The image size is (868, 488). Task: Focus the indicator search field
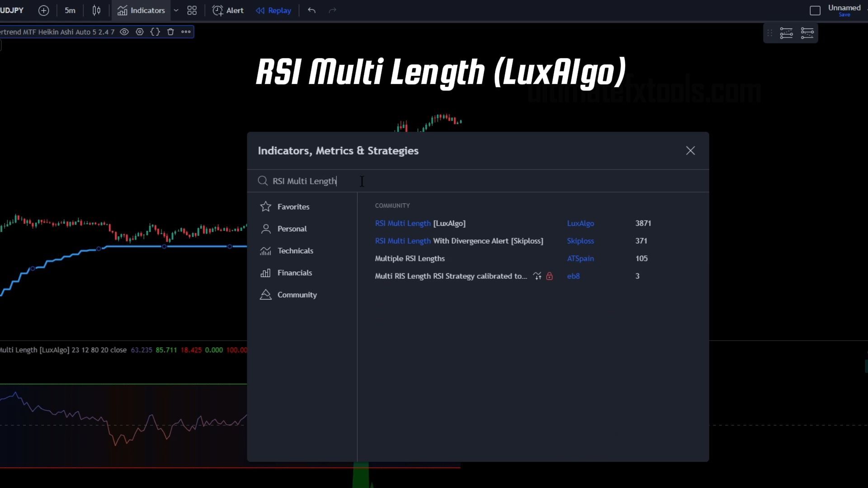[478, 181]
